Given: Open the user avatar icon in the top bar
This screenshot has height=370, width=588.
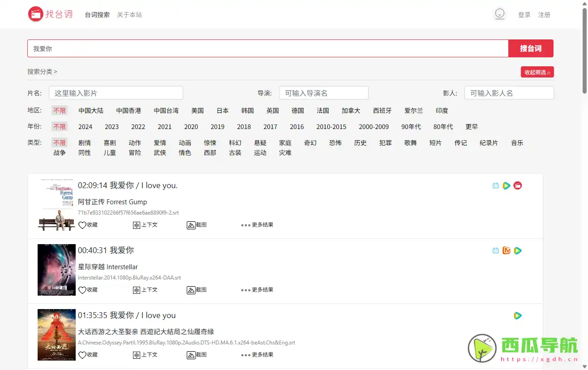Looking at the screenshot, I should 499,14.
